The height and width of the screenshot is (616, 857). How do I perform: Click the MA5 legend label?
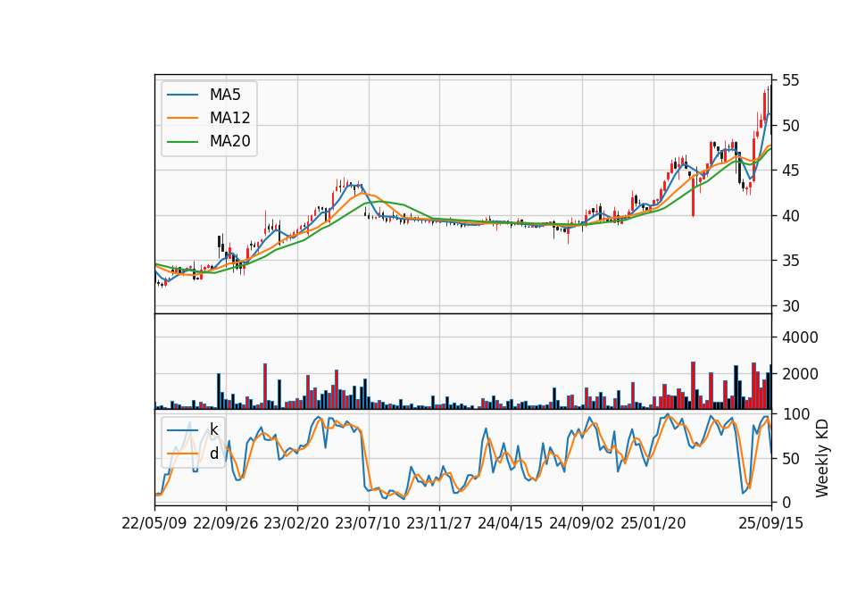pos(225,95)
